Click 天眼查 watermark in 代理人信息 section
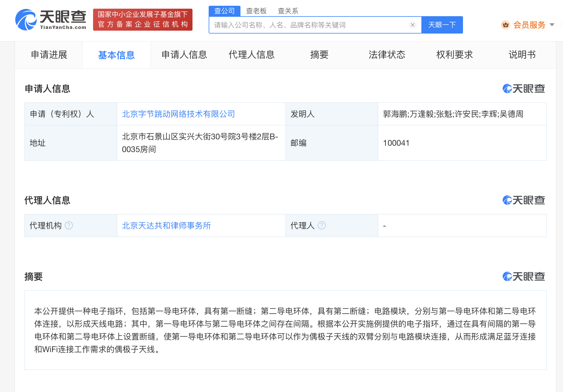This screenshot has height=392, width=563. coord(523,200)
